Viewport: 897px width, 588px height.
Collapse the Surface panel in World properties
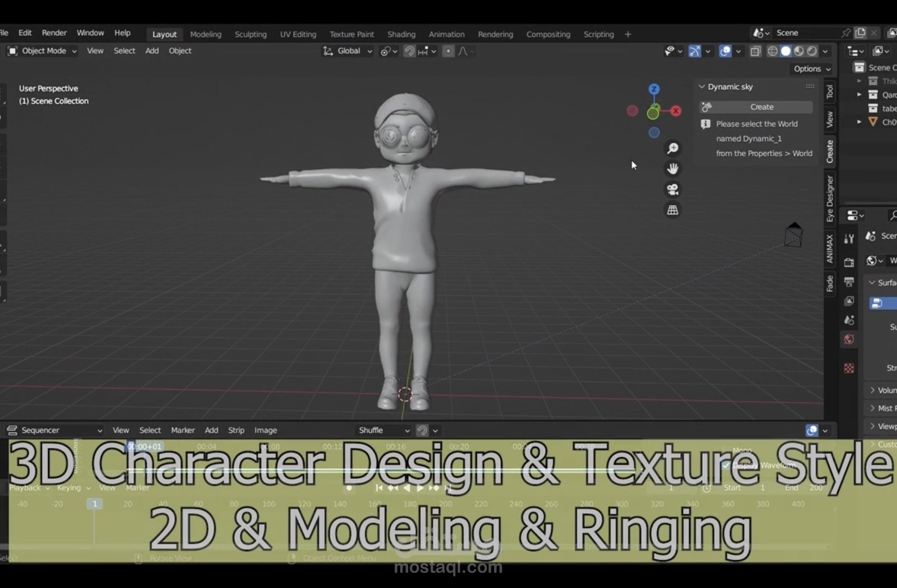click(x=872, y=282)
